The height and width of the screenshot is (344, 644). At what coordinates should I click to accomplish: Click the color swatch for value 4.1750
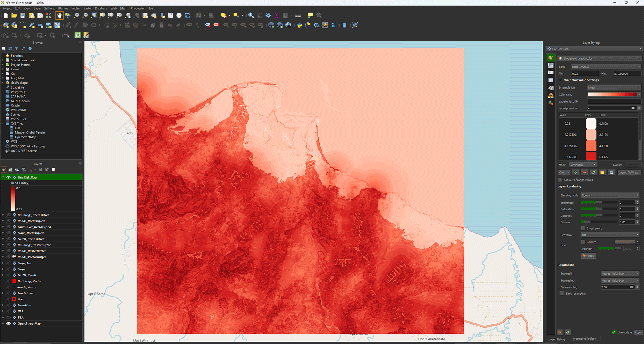(x=591, y=146)
